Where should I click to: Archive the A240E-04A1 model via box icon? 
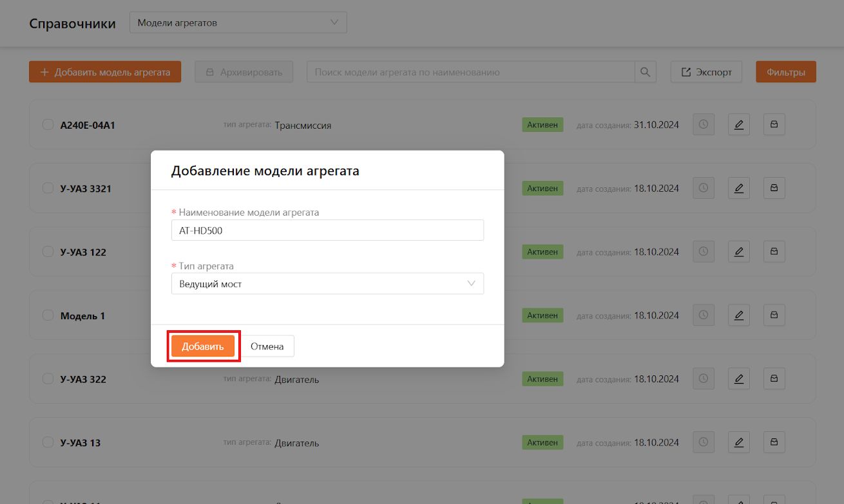click(774, 125)
